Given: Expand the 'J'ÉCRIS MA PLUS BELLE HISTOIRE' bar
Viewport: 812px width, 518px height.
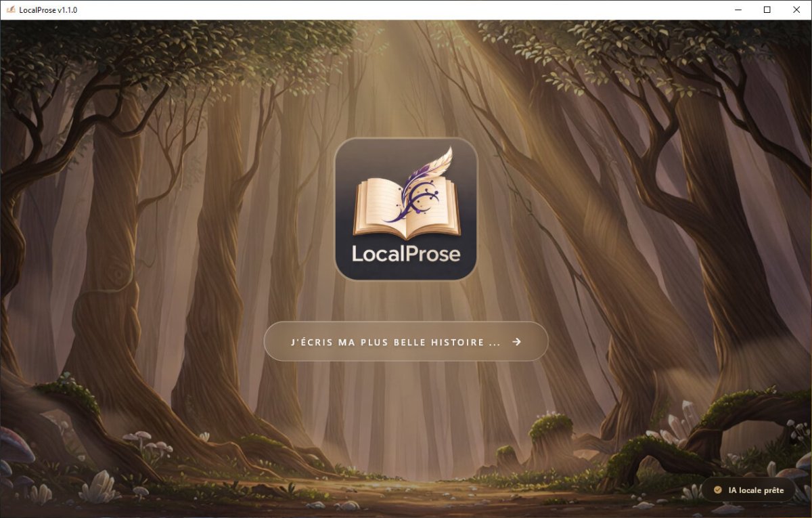Looking at the screenshot, I should (x=405, y=342).
